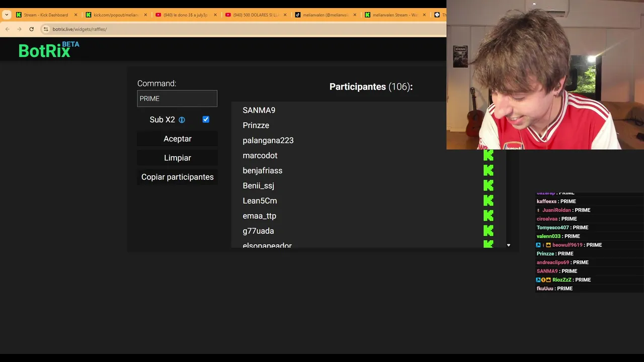Select participant Lean5Cm
The height and width of the screenshot is (362, 644).
260,201
